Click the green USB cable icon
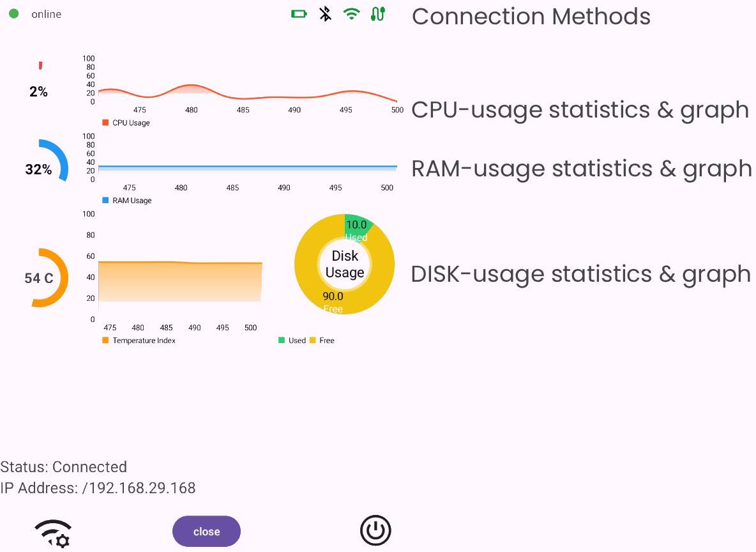The height and width of the screenshot is (552, 756). coord(377,13)
